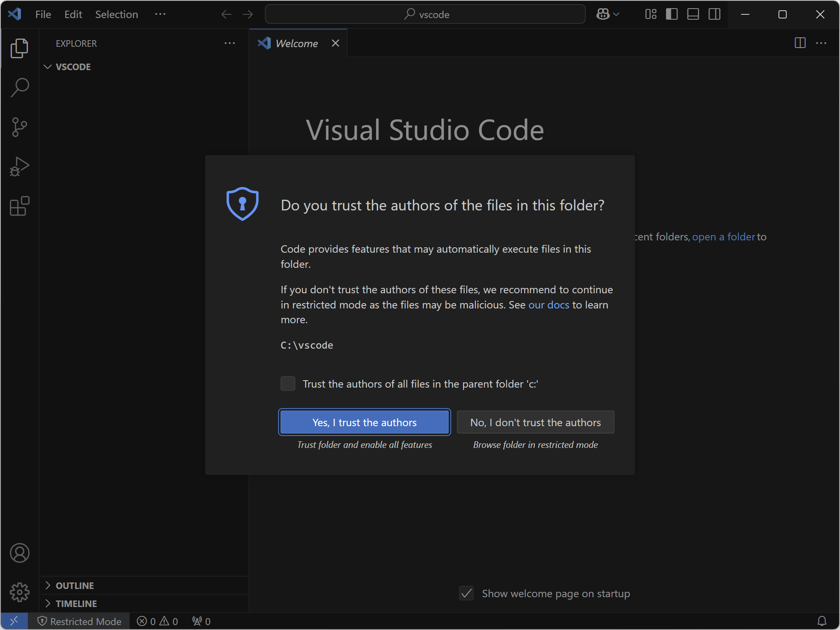Open the Copilot chat dropdown arrow
This screenshot has width=840, height=630.
pyautogui.click(x=616, y=14)
